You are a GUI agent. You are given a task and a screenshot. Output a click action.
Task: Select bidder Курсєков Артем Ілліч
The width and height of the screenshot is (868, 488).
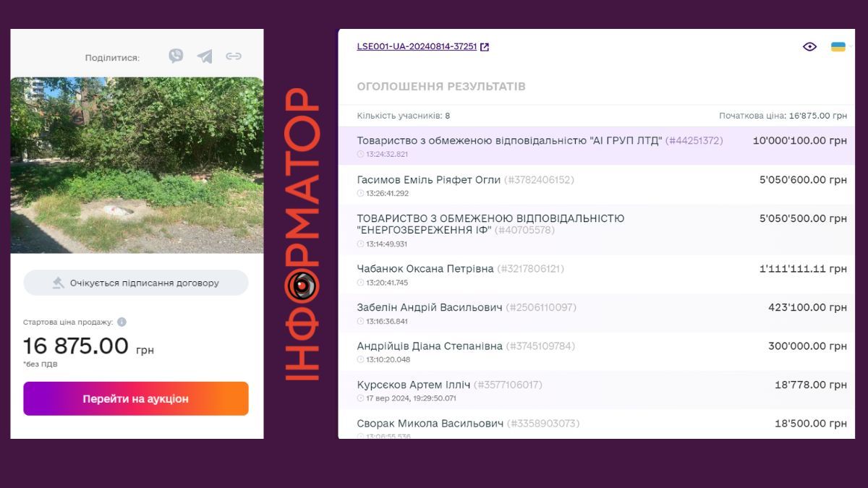point(596,390)
